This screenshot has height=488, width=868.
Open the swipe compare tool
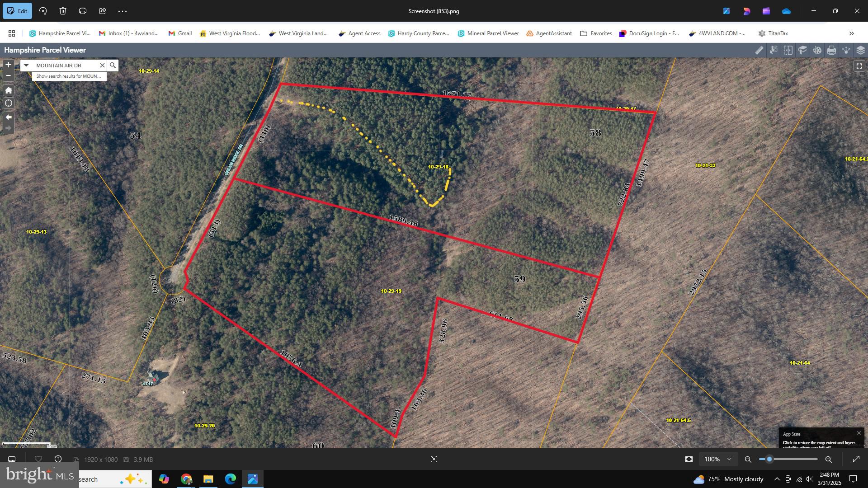tap(788, 50)
